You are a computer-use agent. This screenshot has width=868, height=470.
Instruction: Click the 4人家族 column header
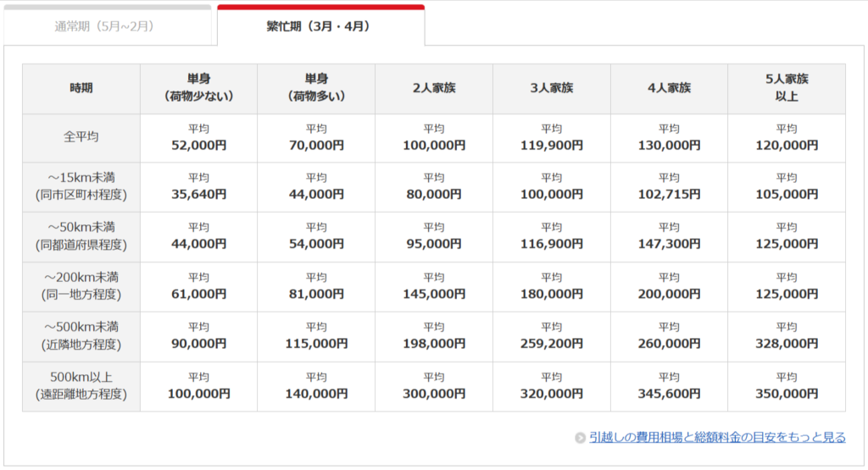click(669, 88)
